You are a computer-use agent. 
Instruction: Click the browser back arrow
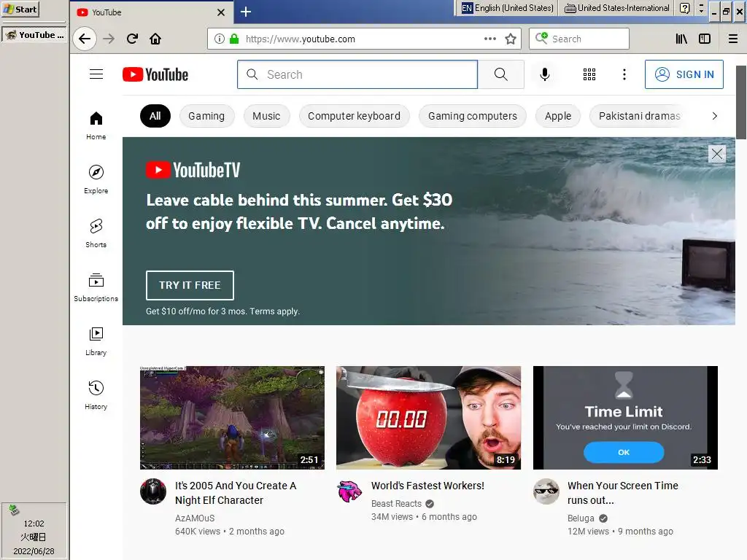[85, 39]
